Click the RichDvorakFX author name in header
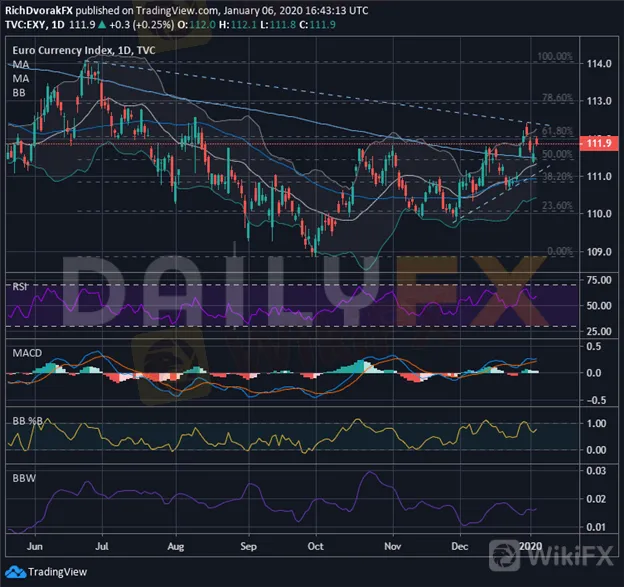 pos(39,10)
